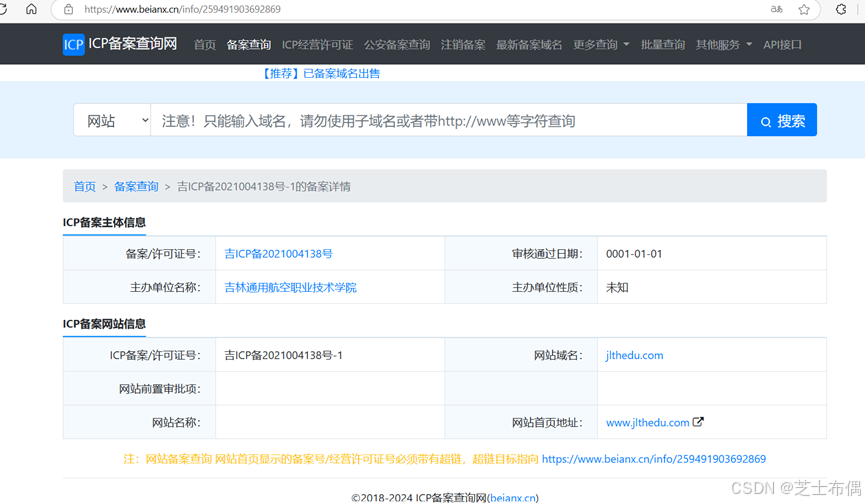Click the site lock icon in address bar
This screenshot has height=503, width=865.
pyautogui.click(x=68, y=9)
